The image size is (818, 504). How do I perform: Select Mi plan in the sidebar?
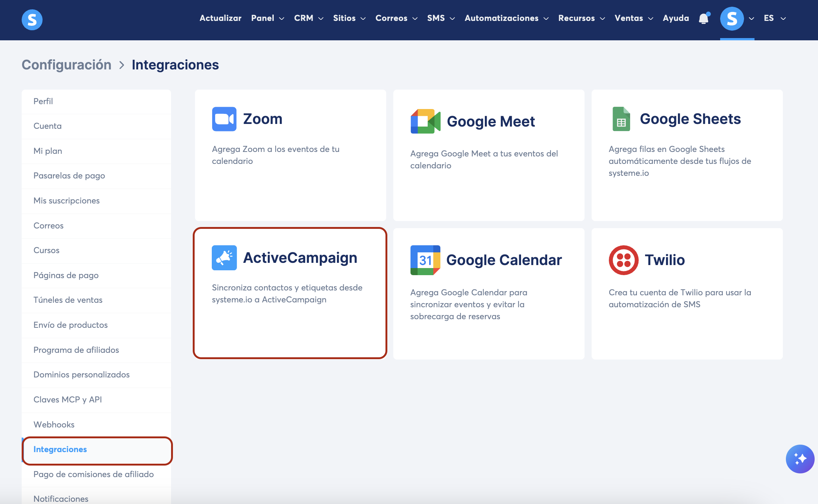coord(96,151)
